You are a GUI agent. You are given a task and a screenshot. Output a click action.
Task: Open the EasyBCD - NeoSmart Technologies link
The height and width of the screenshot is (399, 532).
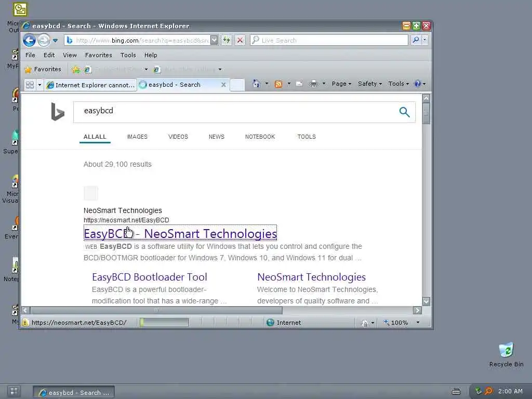point(180,233)
